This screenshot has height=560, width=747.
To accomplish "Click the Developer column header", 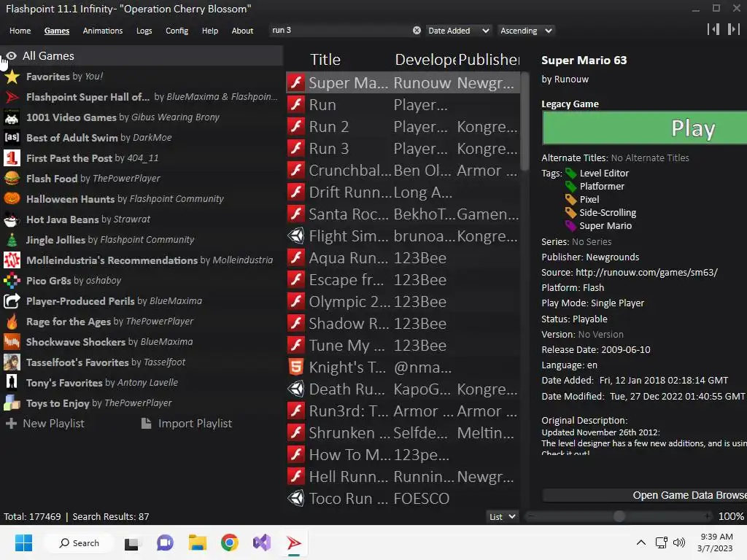I will point(425,60).
